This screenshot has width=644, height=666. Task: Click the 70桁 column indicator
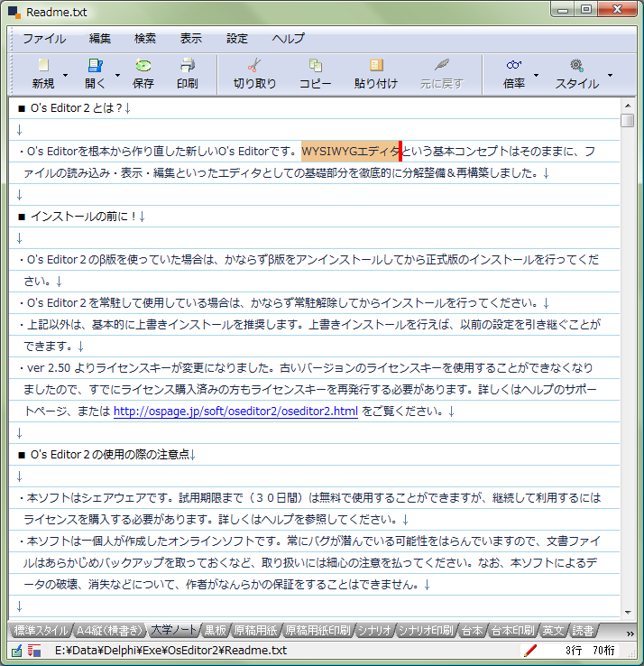[x=603, y=651]
